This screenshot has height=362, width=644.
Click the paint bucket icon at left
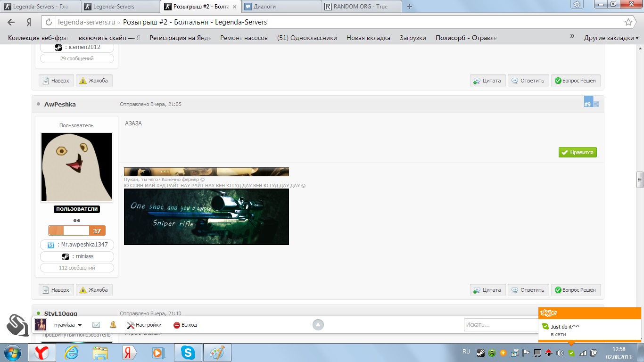pos(18,325)
